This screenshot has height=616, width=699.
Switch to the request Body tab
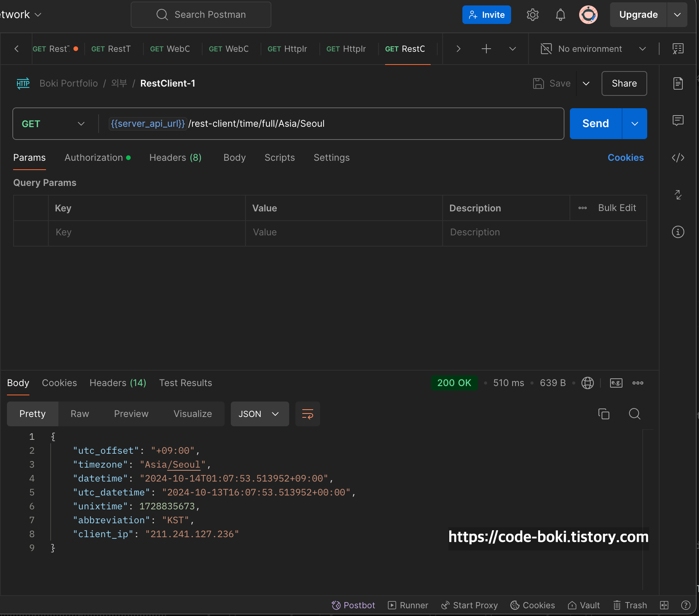[234, 158]
